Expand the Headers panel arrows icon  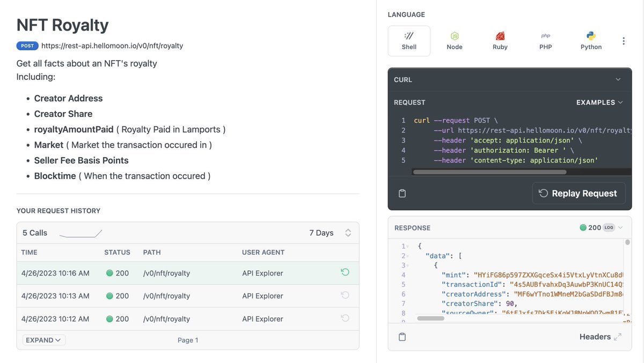[x=618, y=337]
